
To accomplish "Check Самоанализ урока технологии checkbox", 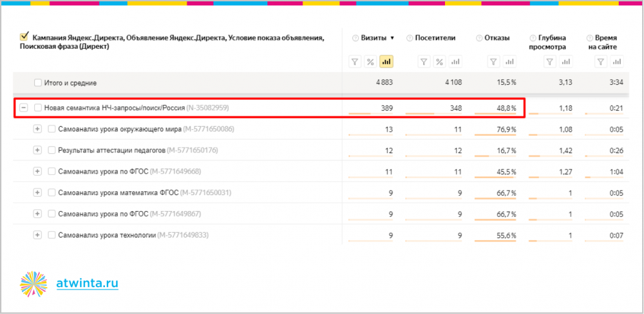I will [52, 235].
